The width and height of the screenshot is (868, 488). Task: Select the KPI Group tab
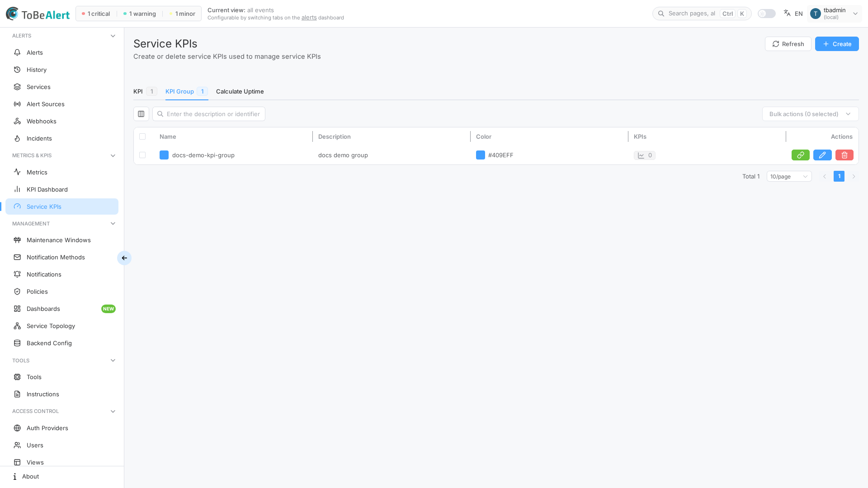point(186,91)
